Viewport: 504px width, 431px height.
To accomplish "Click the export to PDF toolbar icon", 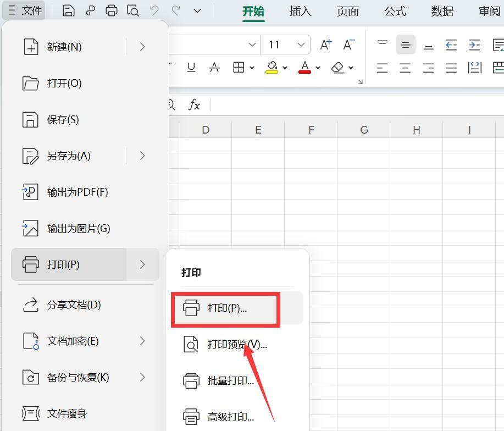I will tap(90, 10).
